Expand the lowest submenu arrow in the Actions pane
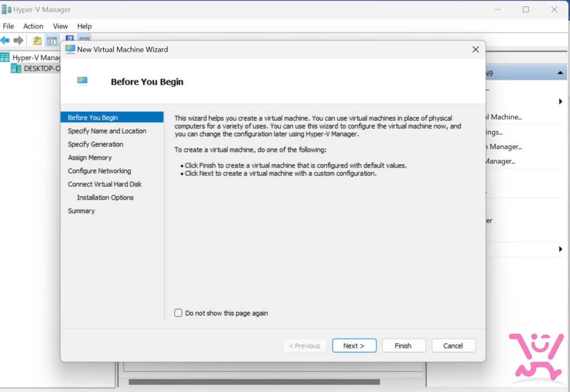This screenshot has height=392, width=570. (x=561, y=249)
